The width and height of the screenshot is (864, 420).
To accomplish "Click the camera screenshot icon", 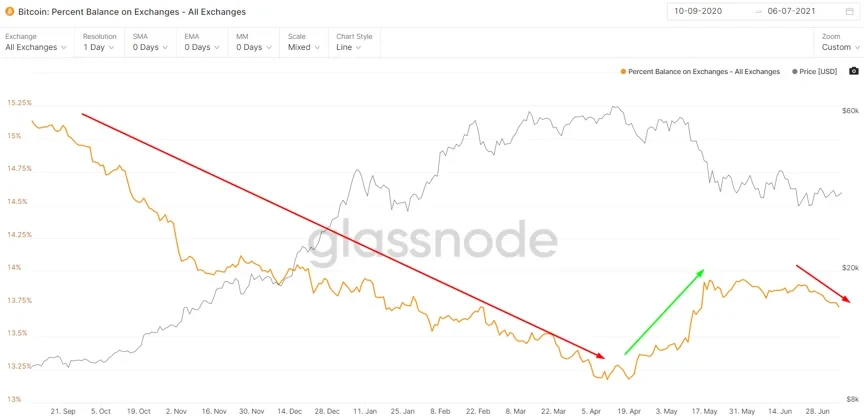I will click(x=853, y=71).
